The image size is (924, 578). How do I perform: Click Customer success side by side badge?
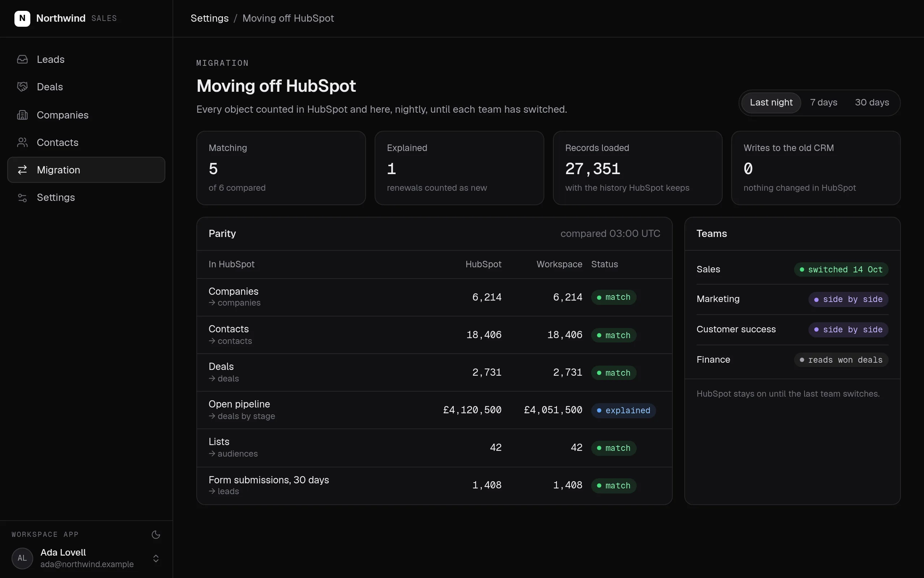coord(848,329)
